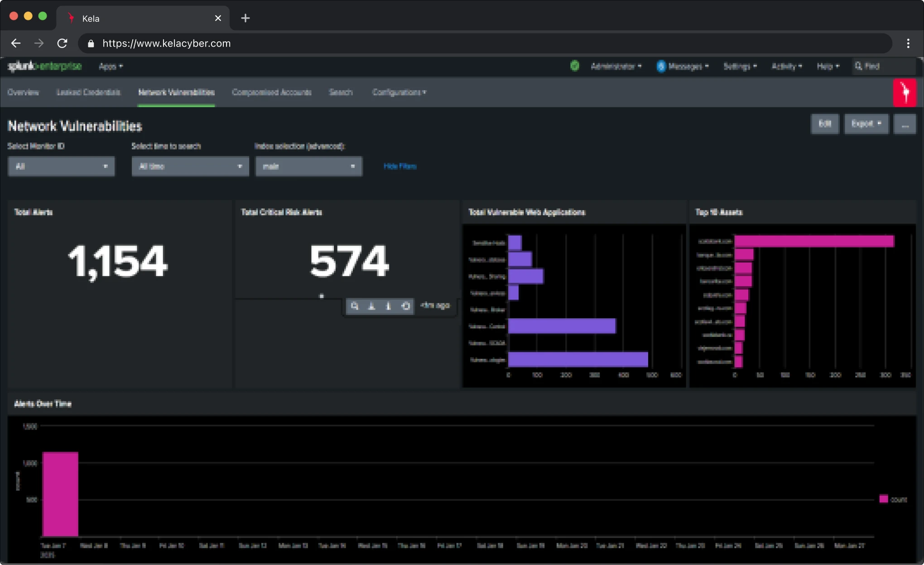Click the longest purple bar in web applications chart
The image size is (924, 565).
coord(578,359)
